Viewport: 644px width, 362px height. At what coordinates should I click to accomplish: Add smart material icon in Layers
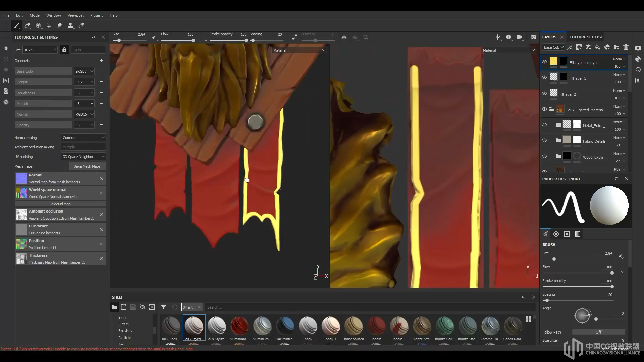click(607, 47)
